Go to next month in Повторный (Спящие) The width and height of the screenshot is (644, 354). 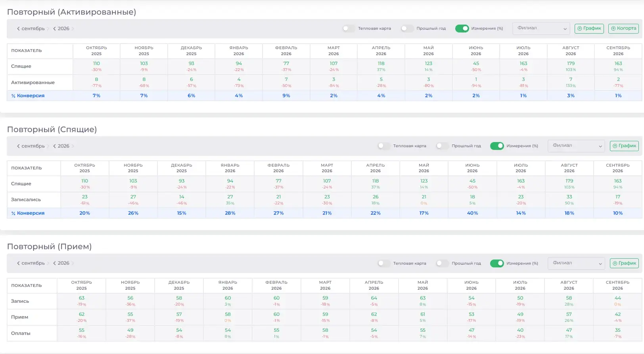[48, 146]
